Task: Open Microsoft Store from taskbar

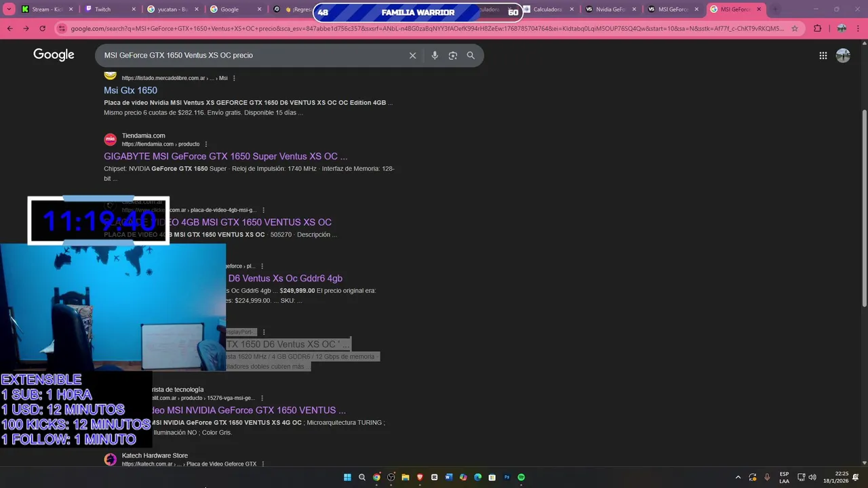Action: point(492,477)
